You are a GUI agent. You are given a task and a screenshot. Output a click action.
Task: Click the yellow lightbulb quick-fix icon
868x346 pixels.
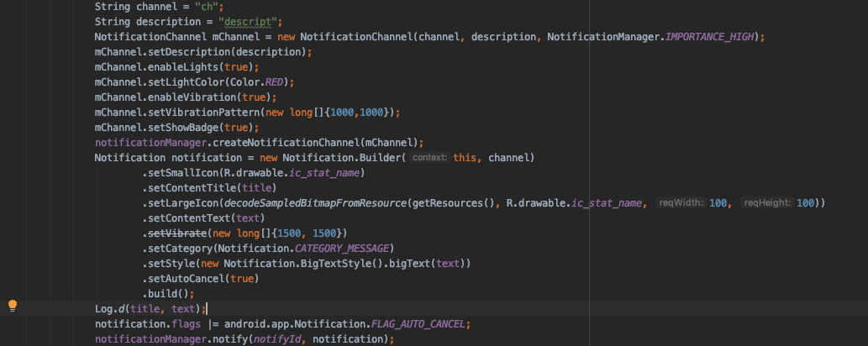(13, 306)
